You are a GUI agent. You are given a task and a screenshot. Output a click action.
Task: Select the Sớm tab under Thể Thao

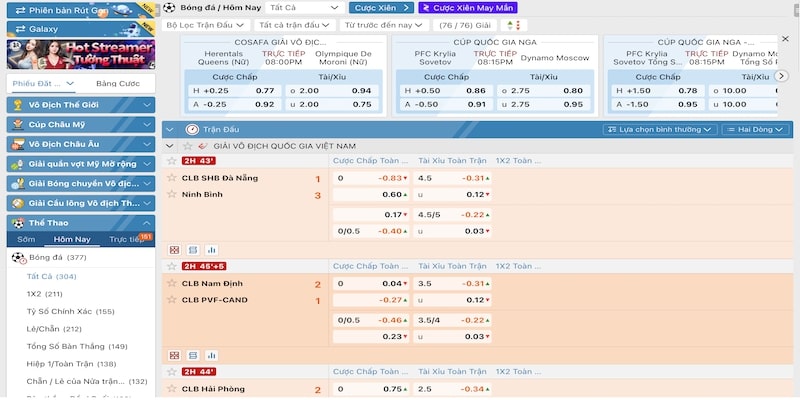[26, 240]
